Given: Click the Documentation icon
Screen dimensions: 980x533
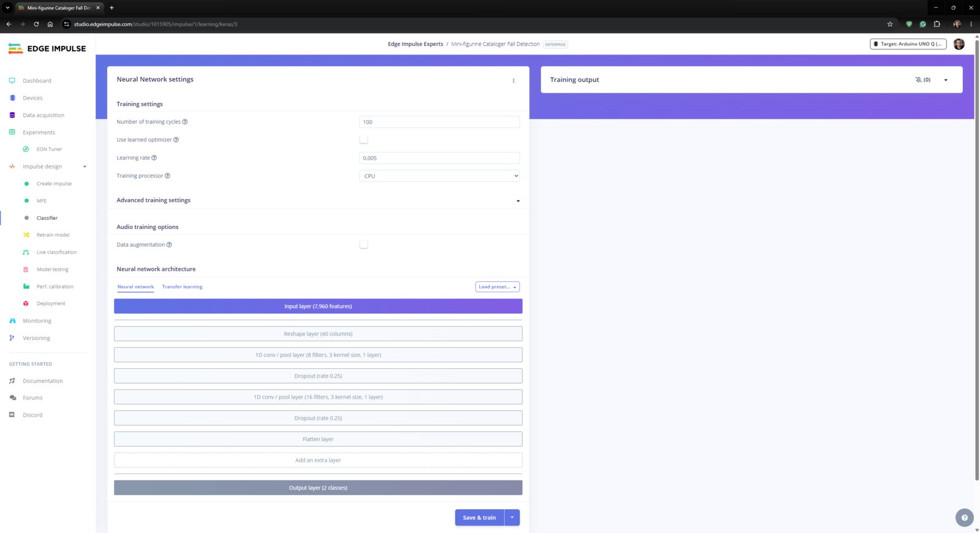Looking at the screenshot, I should (12, 380).
